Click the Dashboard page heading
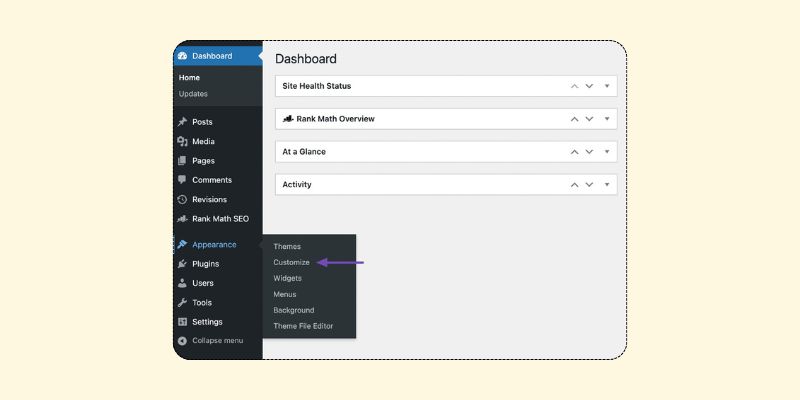The width and height of the screenshot is (800, 400). (x=306, y=59)
